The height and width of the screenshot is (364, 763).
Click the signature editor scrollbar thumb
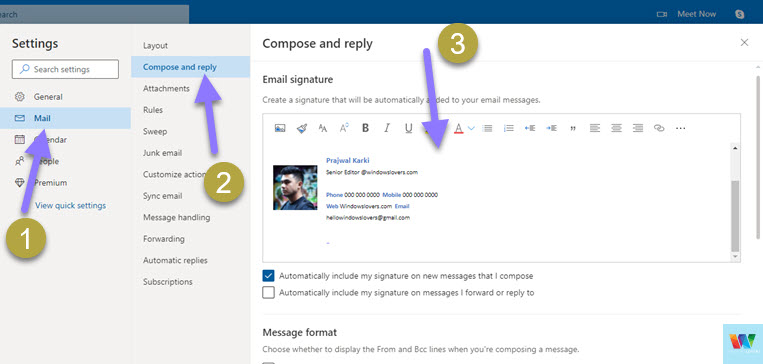coord(735,215)
